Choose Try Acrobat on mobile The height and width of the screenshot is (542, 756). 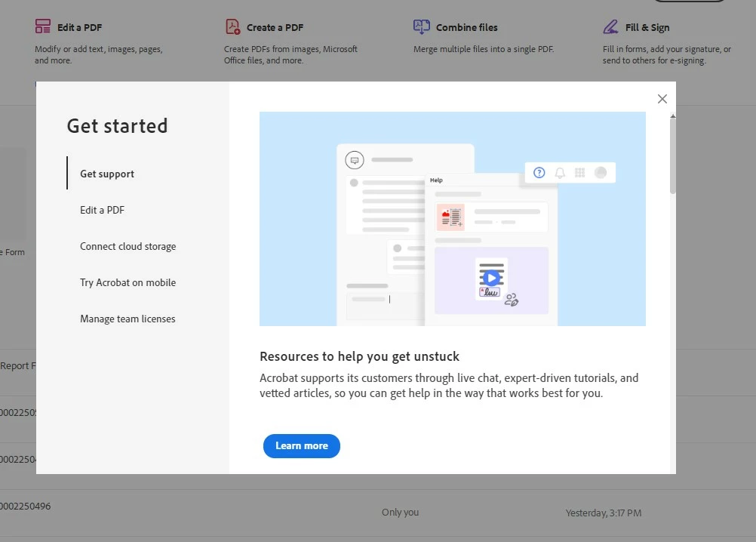point(128,282)
